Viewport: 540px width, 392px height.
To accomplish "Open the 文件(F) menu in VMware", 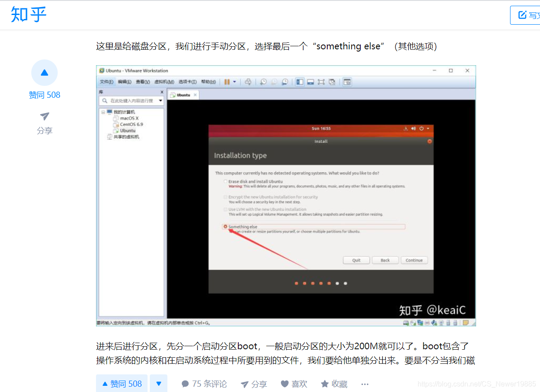I will 107,82.
